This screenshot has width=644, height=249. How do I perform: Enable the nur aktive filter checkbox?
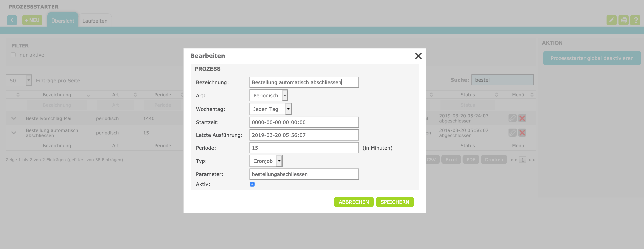[x=13, y=55]
